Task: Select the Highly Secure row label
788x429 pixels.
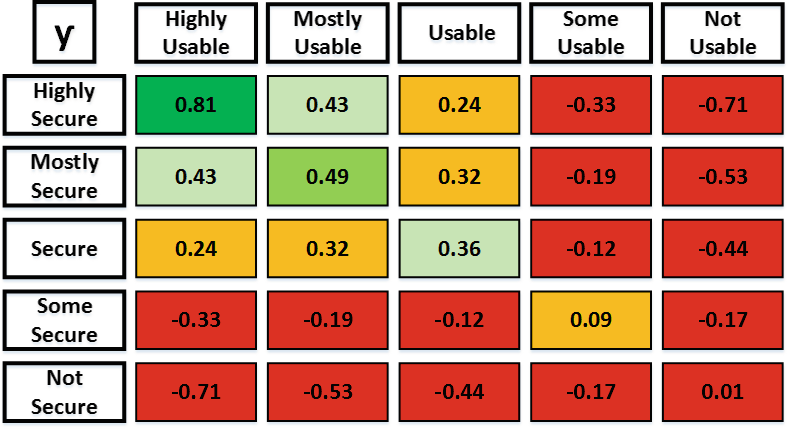Action: [64, 105]
